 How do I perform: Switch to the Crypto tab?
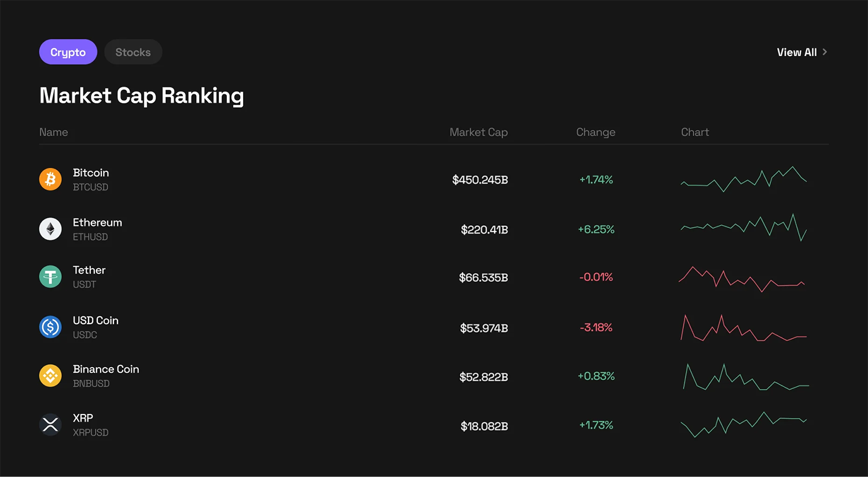pyautogui.click(x=68, y=52)
